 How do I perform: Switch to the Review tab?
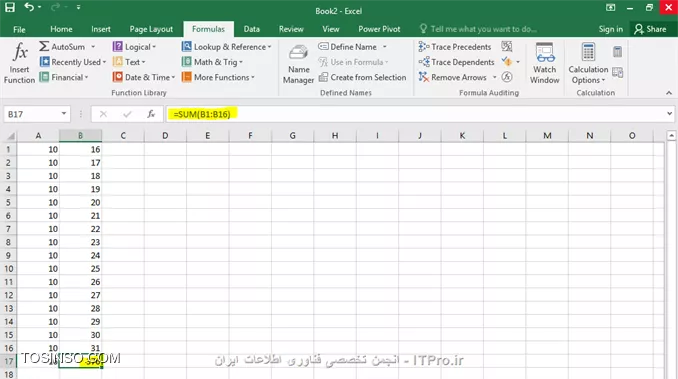[291, 29]
